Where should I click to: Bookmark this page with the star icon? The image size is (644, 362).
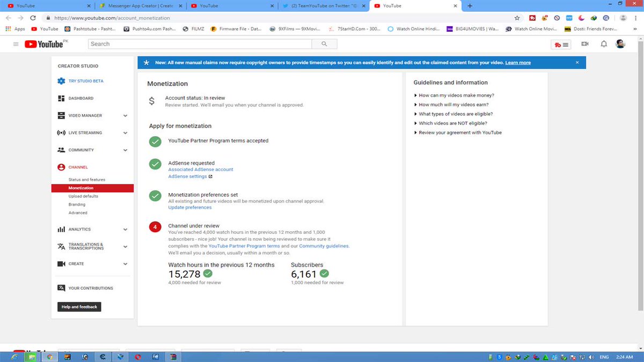517,18
